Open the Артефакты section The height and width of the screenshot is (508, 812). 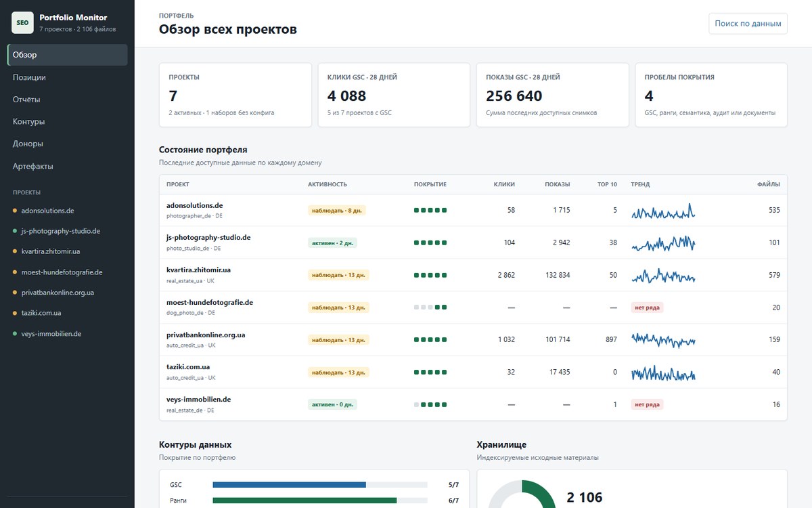pos(67,166)
